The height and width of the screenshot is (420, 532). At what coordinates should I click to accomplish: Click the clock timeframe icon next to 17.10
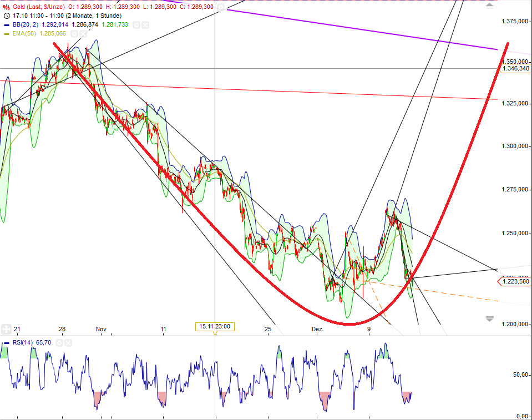(6, 15)
